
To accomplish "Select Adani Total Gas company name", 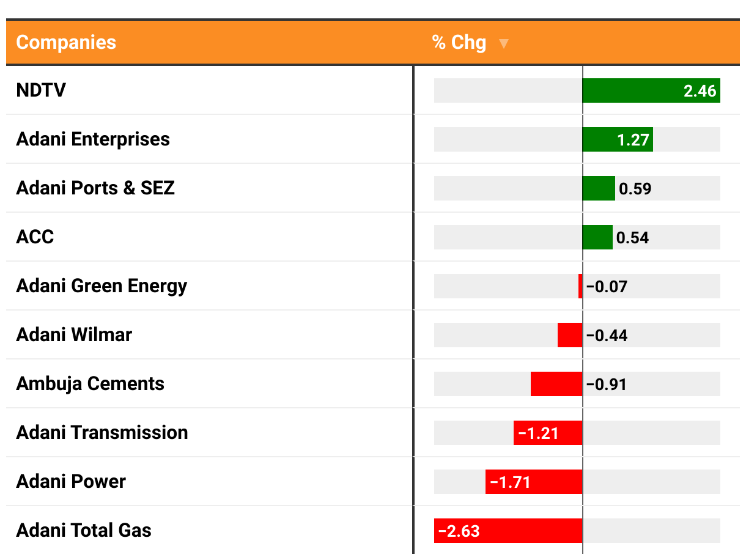I will pos(84,530).
